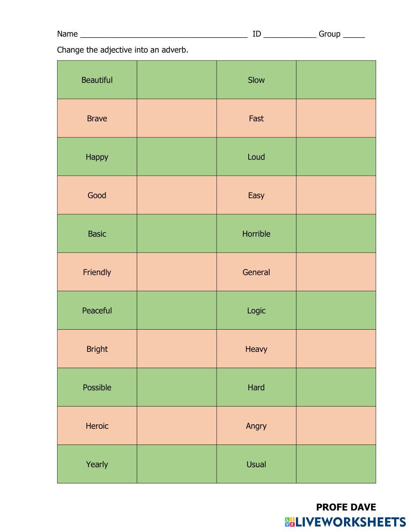
Task: Select the answer cell beside Brave
Action: 177,118
